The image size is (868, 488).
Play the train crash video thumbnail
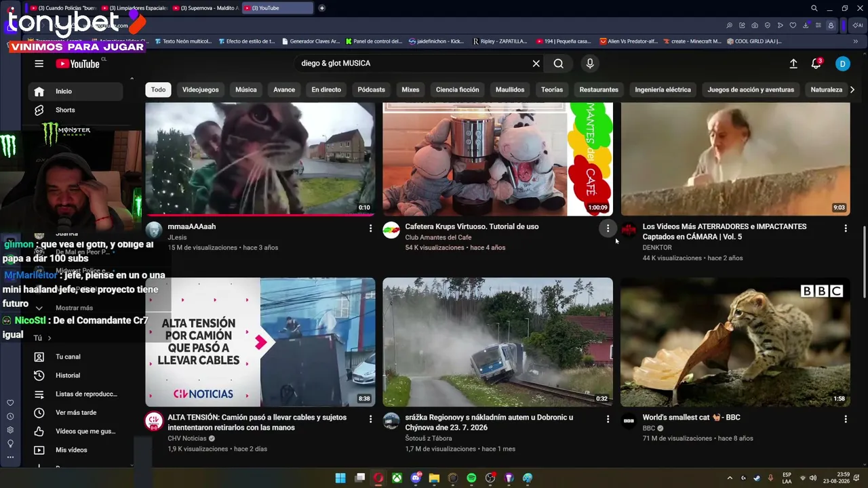pyautogui.click(x=498, y=342)
